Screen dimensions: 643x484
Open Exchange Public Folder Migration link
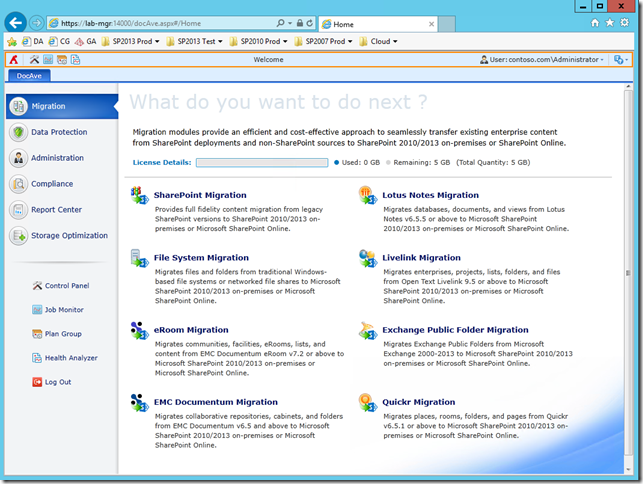455,330
